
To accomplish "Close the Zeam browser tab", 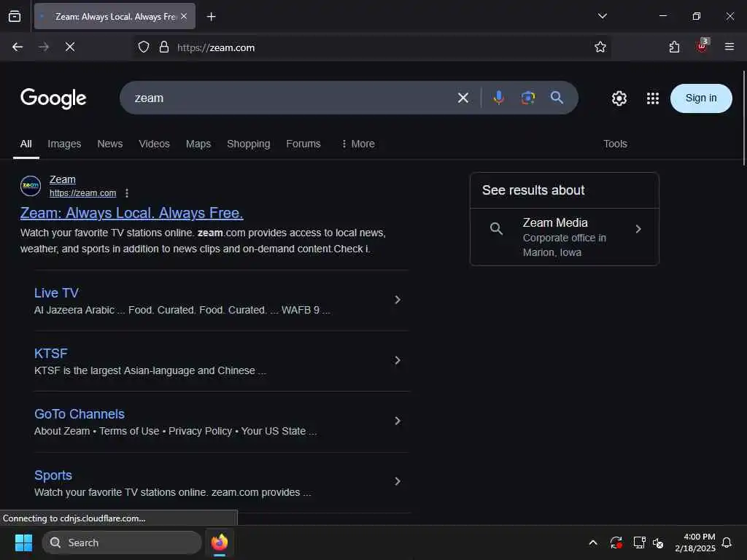I will (184, 16).
